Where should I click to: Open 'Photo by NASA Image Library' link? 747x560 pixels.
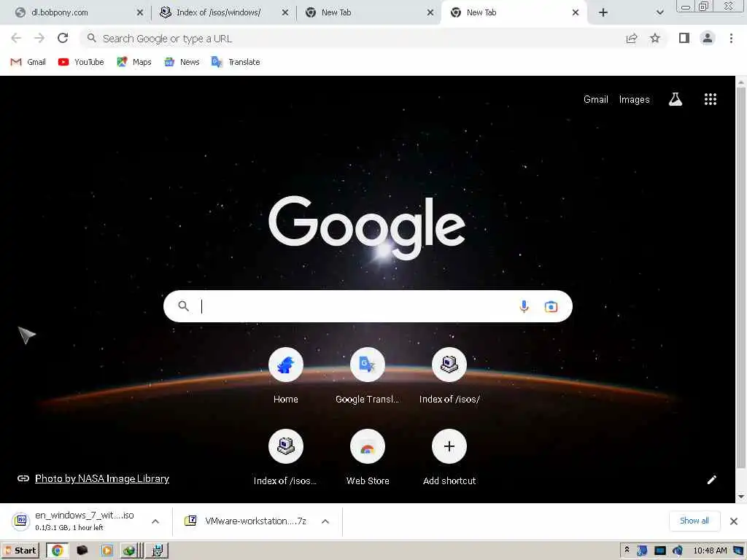pyautogui.click(x=102, y=478)
